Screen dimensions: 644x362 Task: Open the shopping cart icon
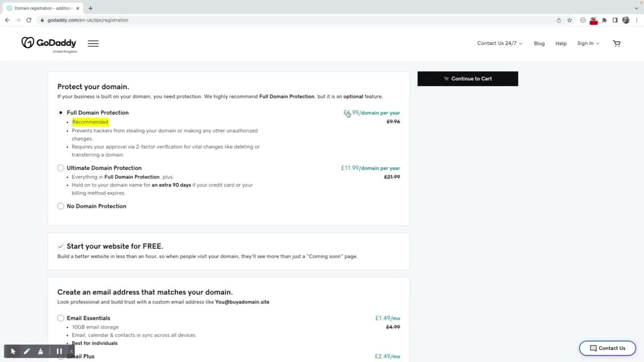pos(616,44)
